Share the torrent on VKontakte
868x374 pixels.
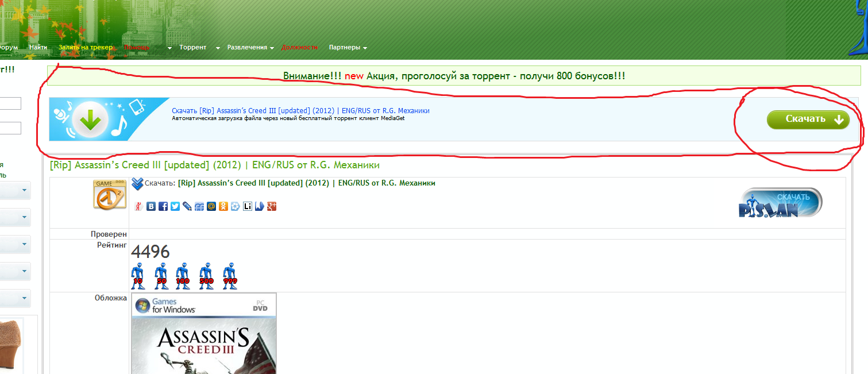pyautogui.click(x=151, y=206)
